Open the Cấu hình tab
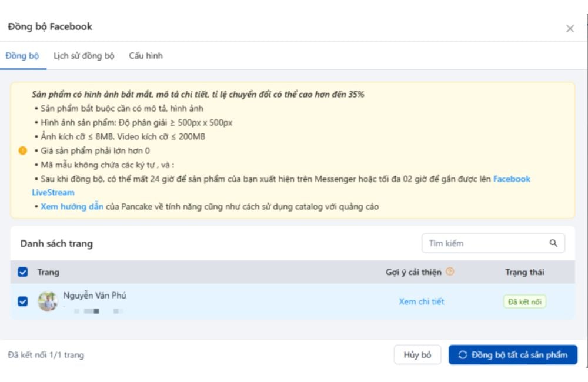Viewport: 588px width, 382px height. pyautogui.click(x=146, y=56)
